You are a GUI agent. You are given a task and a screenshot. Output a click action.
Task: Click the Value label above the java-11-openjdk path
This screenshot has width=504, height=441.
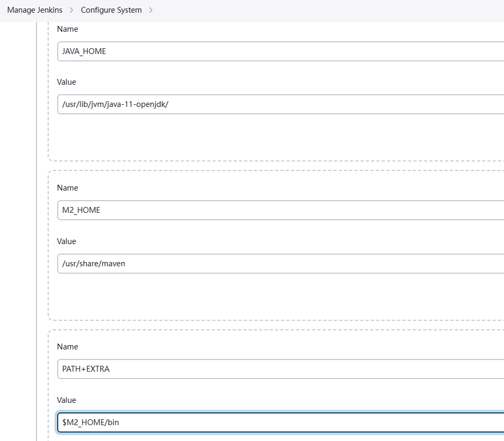click(67, 82)
